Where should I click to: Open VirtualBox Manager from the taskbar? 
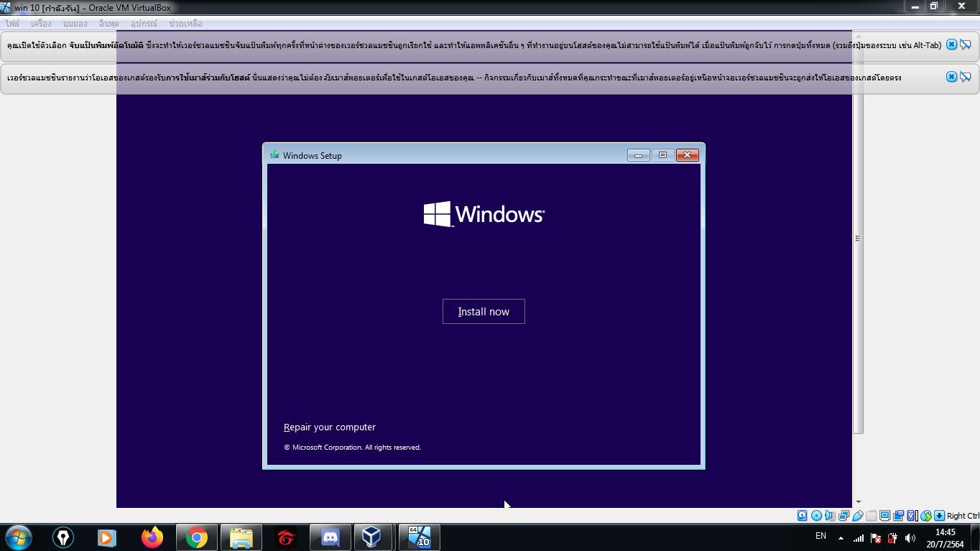[x=371, y=537]
